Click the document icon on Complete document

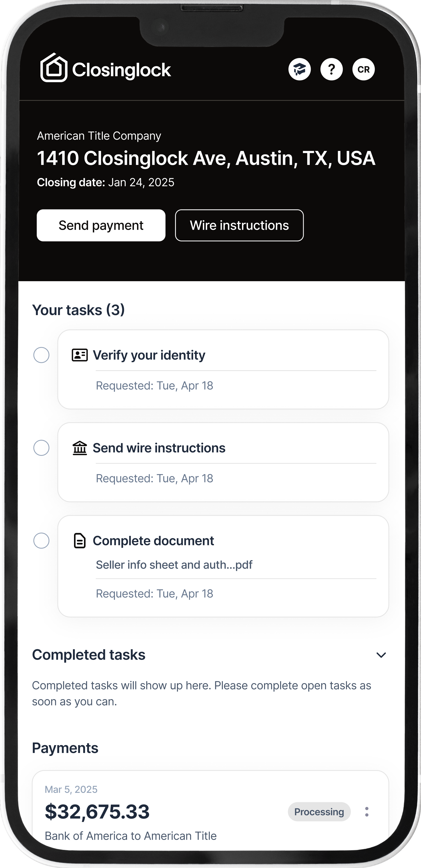[x=80, y=541]
